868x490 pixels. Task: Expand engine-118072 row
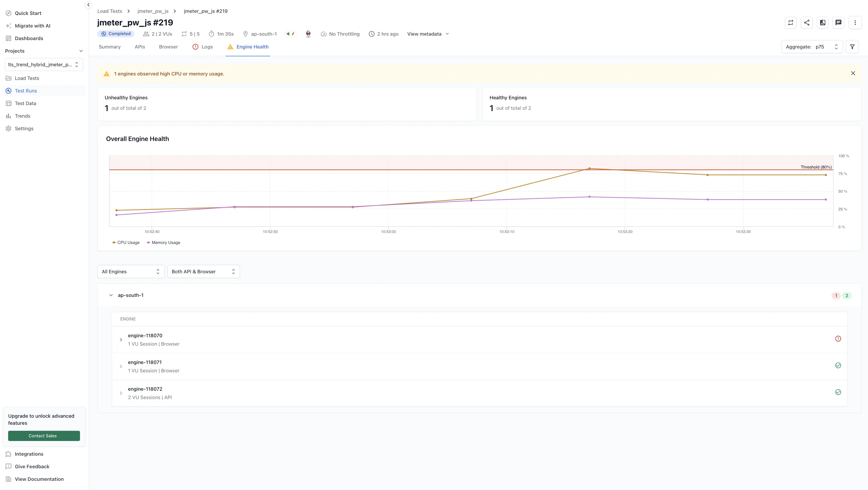[121, 393]
